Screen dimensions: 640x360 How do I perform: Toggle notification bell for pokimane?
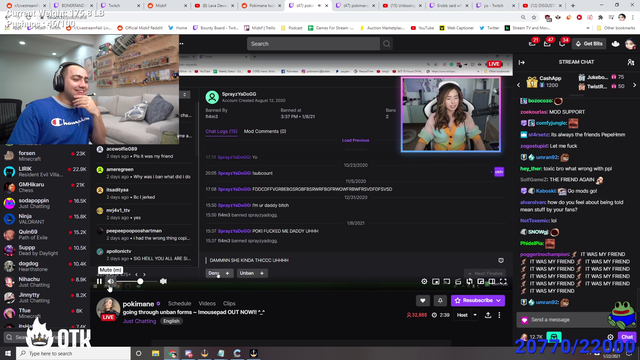click(x=440, y=300)
